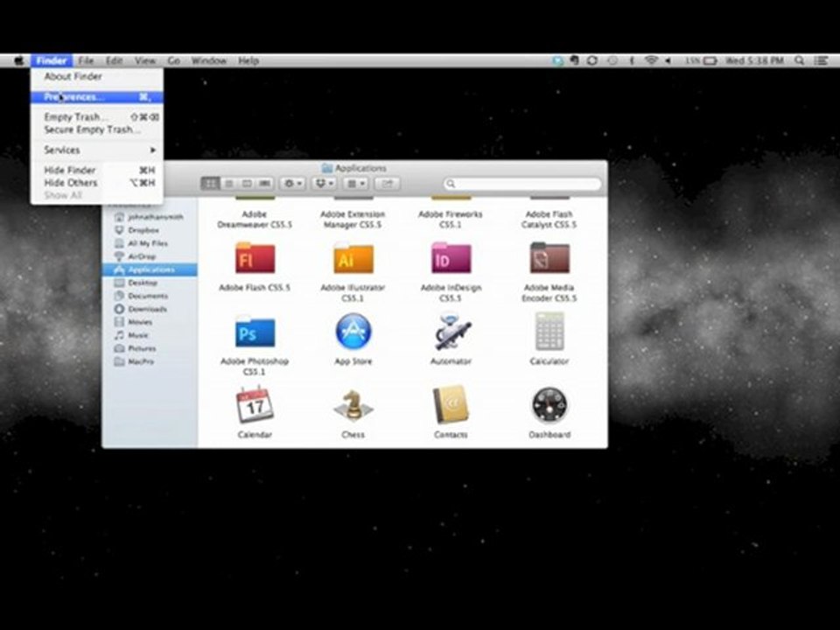Click the Time Machine status icon
840x630 pixels.
(x=612, y=60)
